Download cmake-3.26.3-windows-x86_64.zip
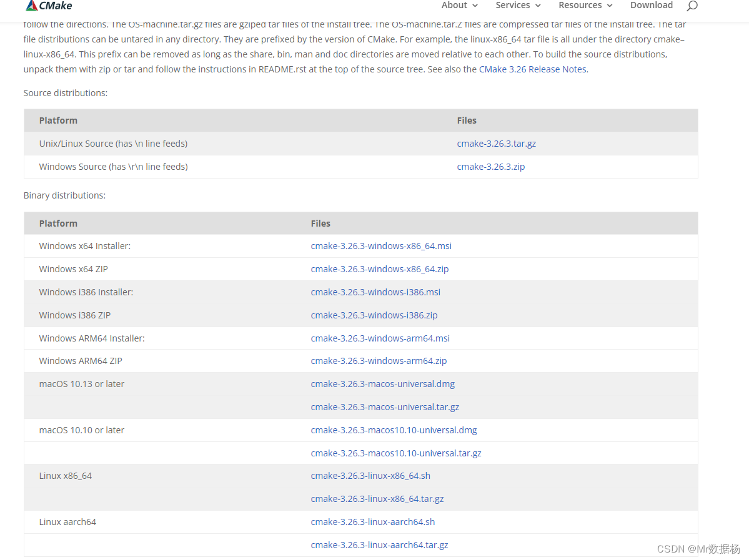 pos(379,268)
